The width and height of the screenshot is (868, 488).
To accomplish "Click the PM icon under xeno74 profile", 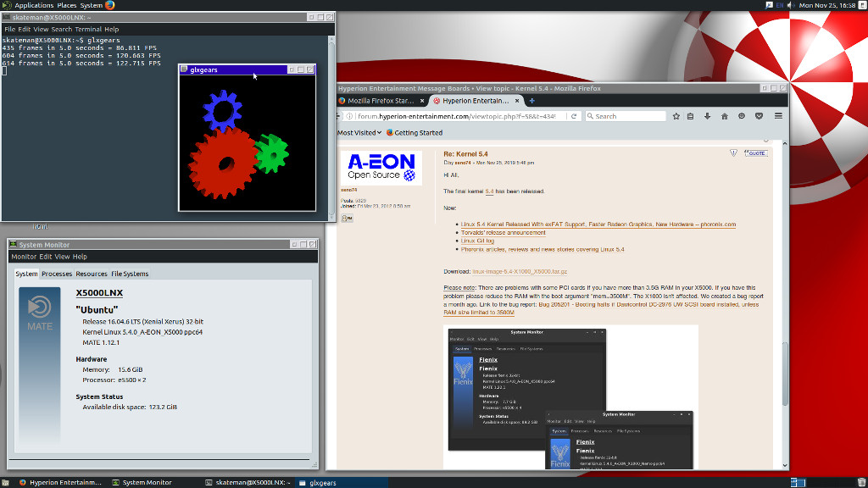I will click(x=347, y=218).
